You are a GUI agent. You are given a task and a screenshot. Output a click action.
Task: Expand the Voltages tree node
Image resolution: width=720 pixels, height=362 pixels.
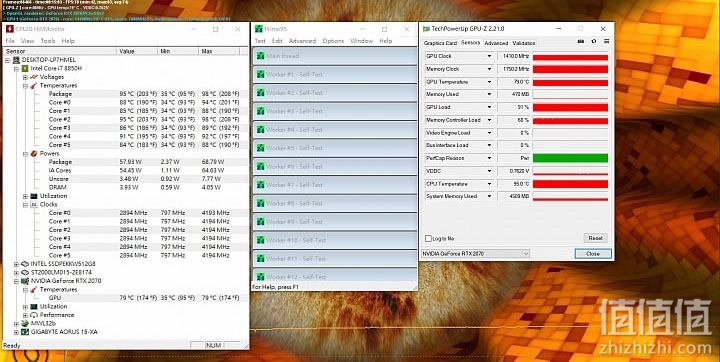(x=25, y=77)
